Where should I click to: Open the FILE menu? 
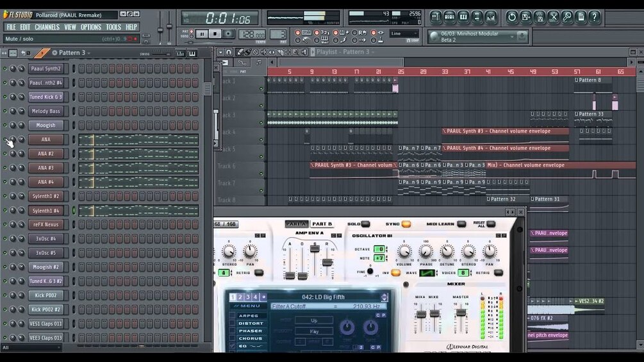(11, 27)
